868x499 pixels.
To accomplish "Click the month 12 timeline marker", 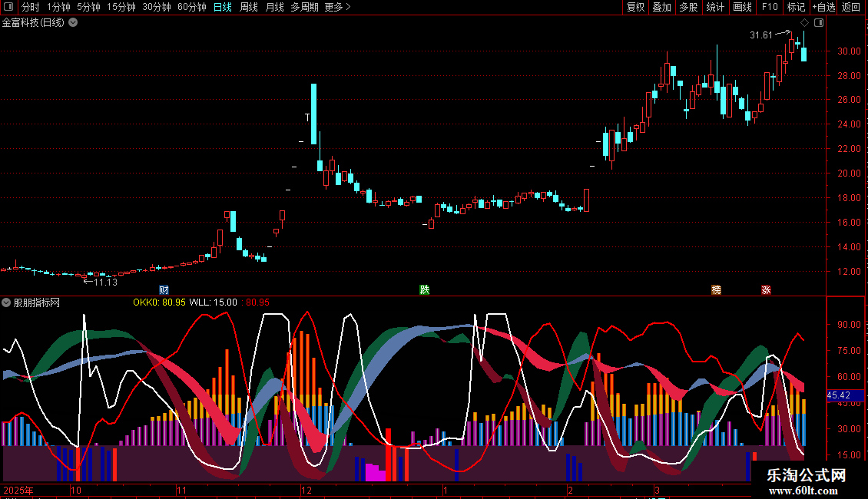I will [x=306, y=490].
